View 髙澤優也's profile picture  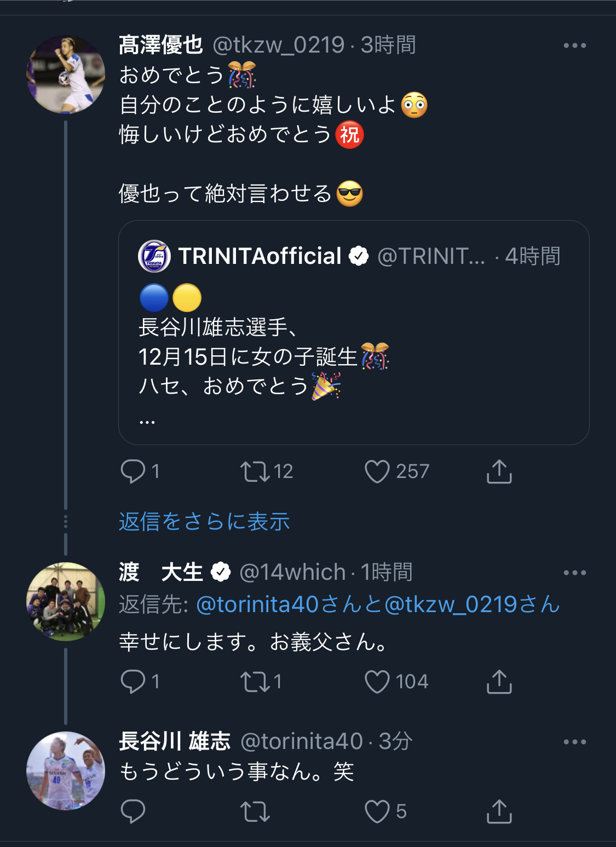click(x=66, y=74)
